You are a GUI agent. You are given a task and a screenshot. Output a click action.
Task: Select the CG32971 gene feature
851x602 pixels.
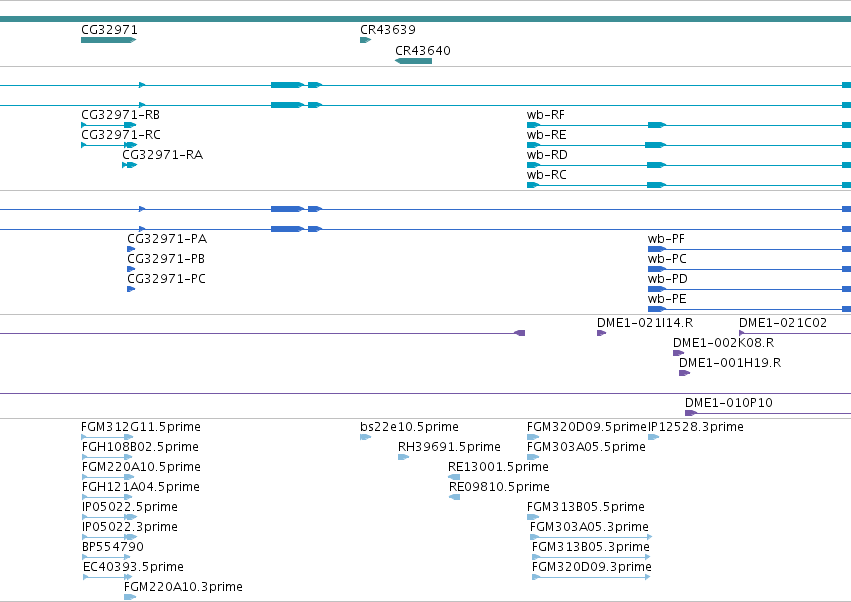click(109, 40)
